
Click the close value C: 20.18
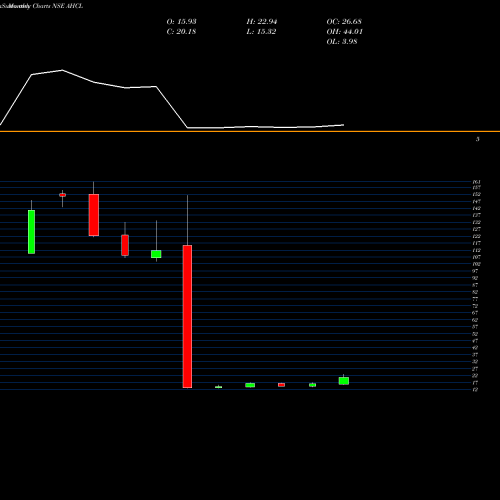[x=181, y=32]
